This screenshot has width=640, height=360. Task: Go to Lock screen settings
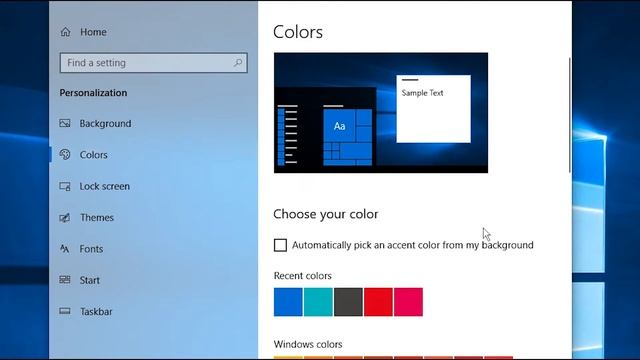point(104,186)
